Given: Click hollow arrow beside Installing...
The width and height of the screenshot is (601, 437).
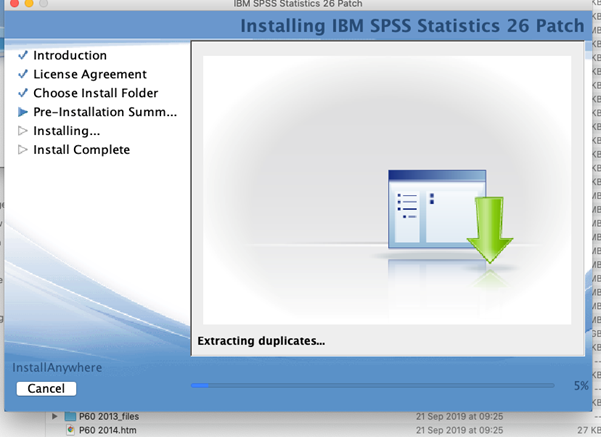Looking at the screenshot, I should pos(23,131).
